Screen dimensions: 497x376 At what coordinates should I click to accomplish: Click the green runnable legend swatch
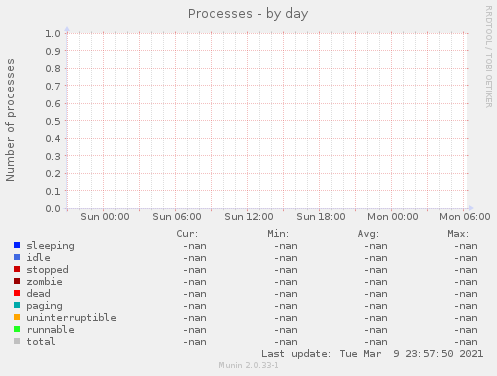(x=17, y=329)
